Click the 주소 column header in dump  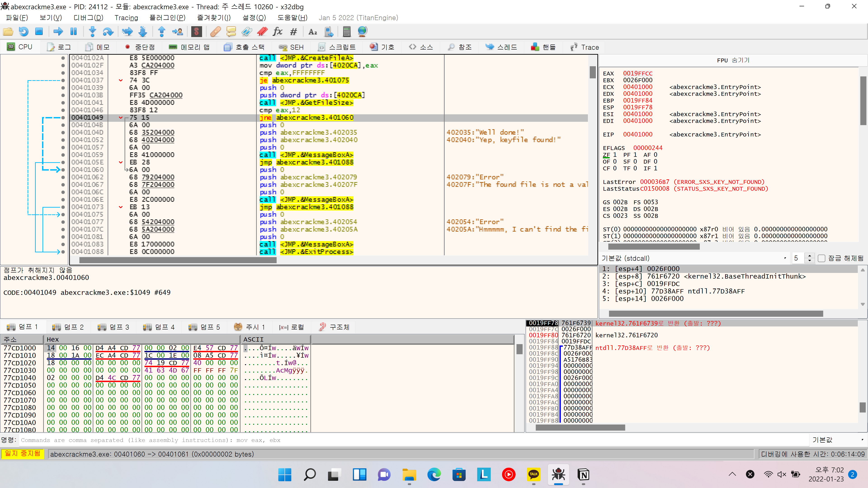(22, 340)
